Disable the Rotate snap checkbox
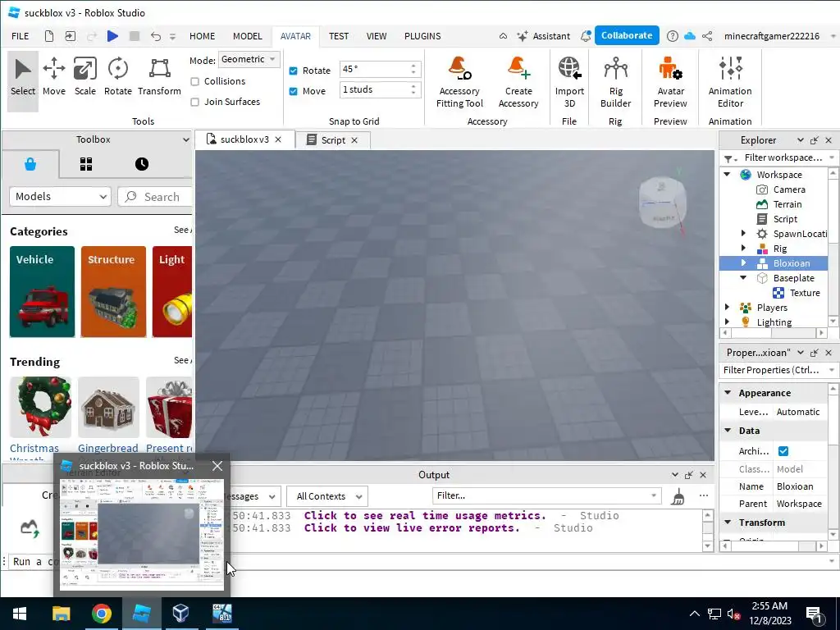 293,71
